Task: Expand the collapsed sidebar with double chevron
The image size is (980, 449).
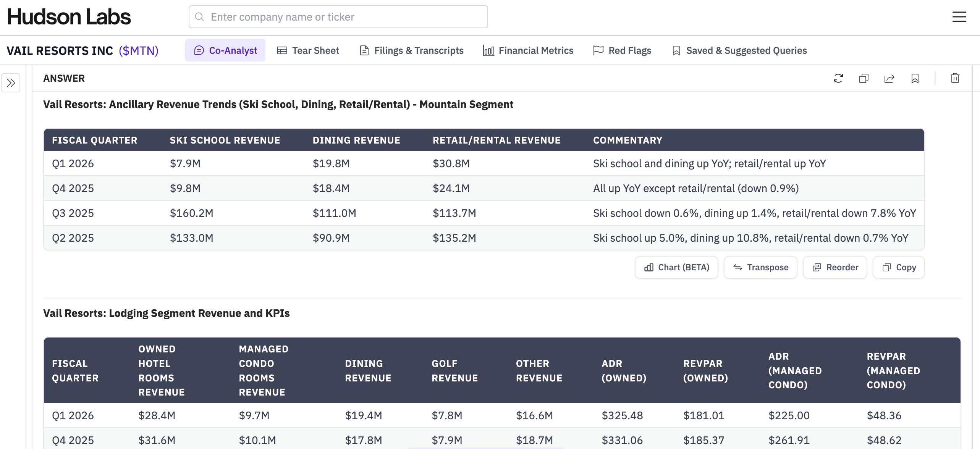Action: [11, 83]
